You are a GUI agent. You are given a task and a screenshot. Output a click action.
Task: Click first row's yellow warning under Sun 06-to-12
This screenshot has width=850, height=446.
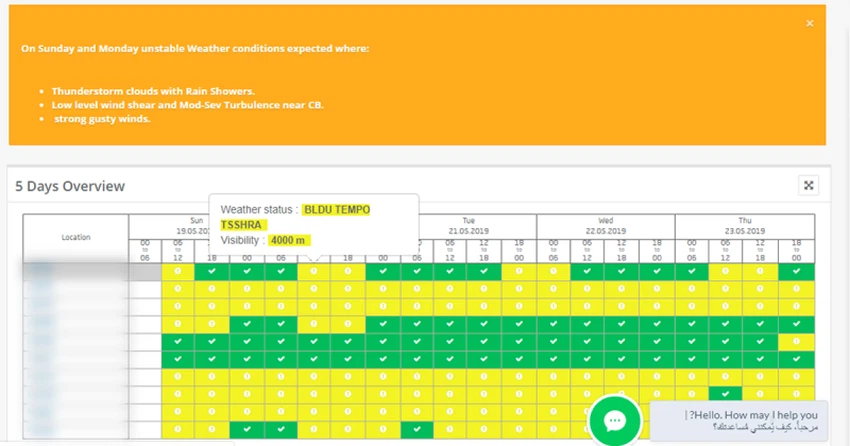[177, 271]
